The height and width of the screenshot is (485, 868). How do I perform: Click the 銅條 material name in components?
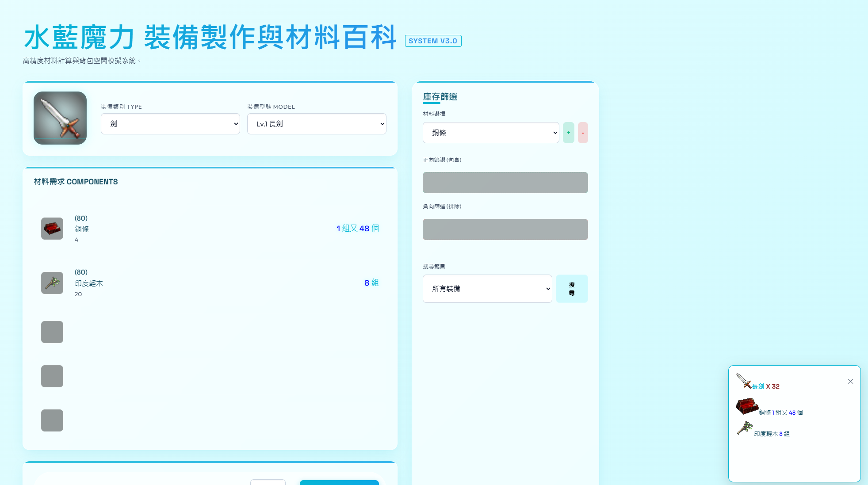coord(82,229)
